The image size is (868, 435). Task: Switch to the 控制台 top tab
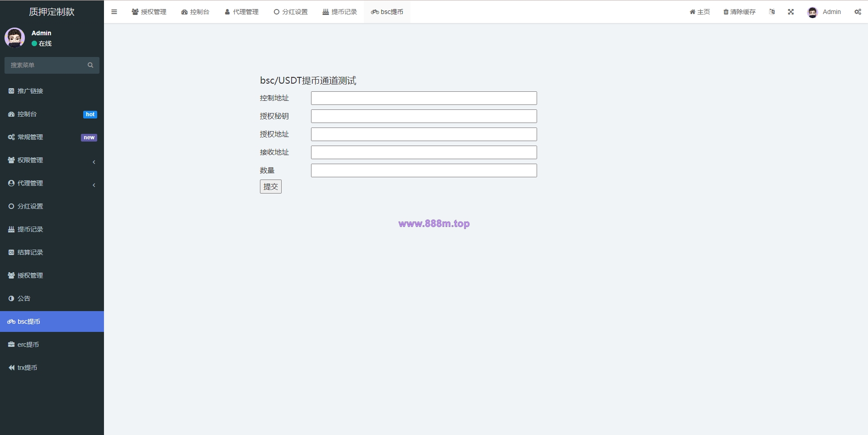click(x=195, y=12)
